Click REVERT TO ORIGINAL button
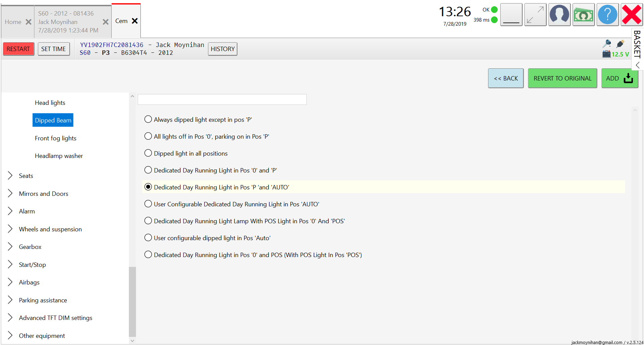This screenshot has height=345, width=644. point(562,78)
